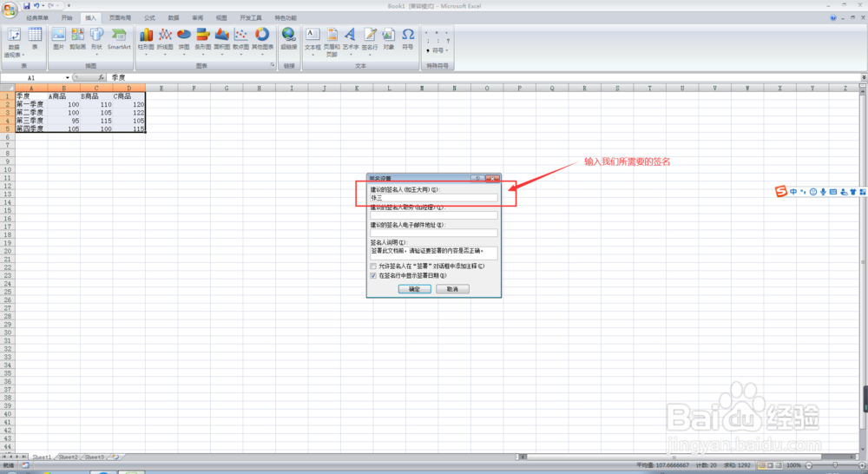This screenshot has width=868, height=474.
Task: Open the Office button menu
Action: (x=10, y=10)
